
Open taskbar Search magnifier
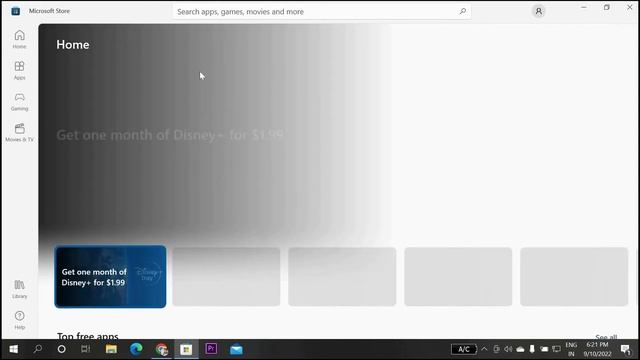(x=38, y=349)
